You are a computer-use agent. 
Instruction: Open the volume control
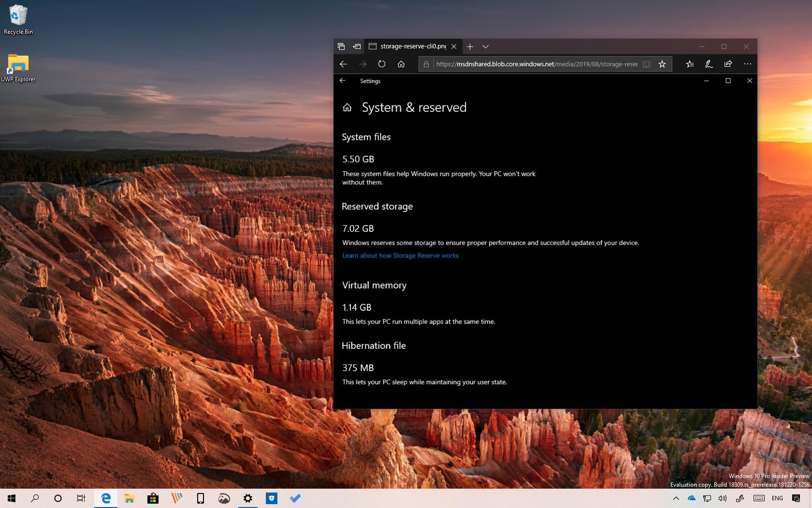pos(723,498)
